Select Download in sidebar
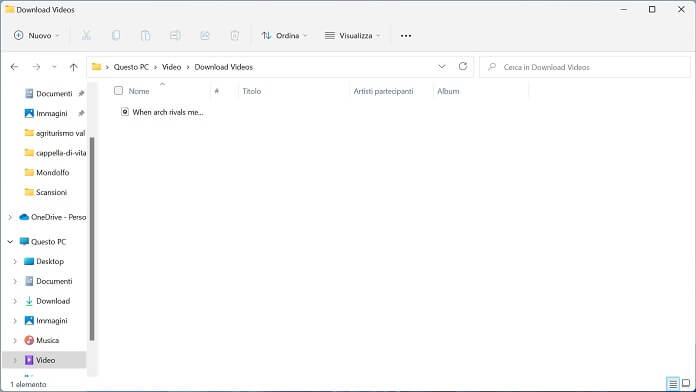696x392 pixels. [x=47, y=301]
